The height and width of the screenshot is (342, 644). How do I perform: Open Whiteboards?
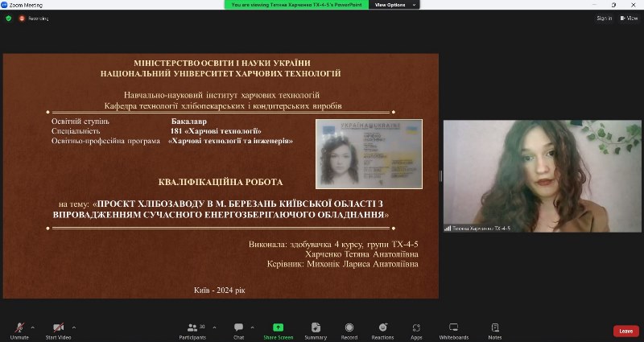[x=453, y=331]
